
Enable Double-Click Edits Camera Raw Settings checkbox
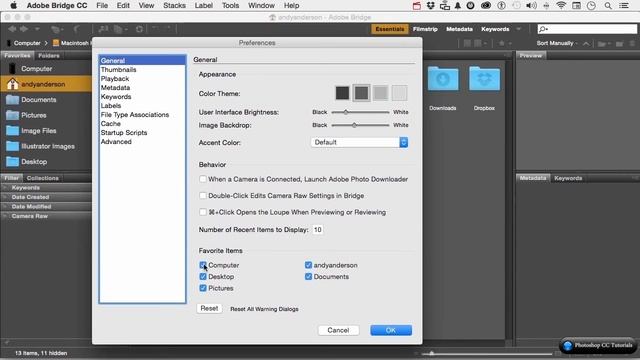(x=203, y=196)
